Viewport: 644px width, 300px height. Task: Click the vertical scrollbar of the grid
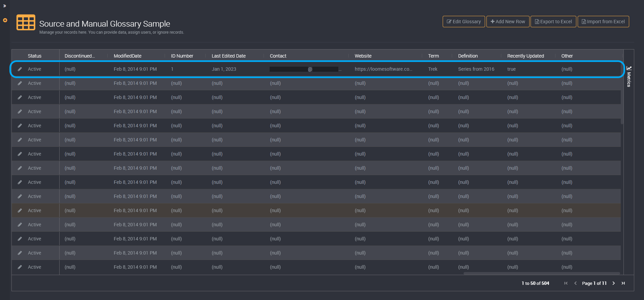622,93
